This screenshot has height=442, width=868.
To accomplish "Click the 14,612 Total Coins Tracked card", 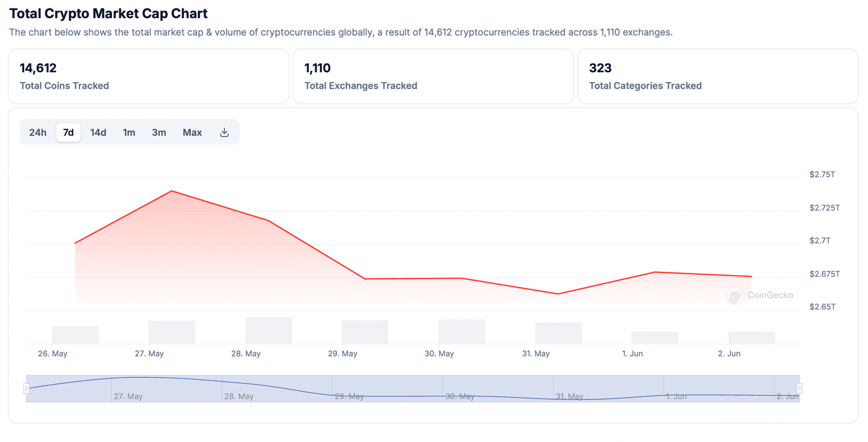I will point(149,76).
